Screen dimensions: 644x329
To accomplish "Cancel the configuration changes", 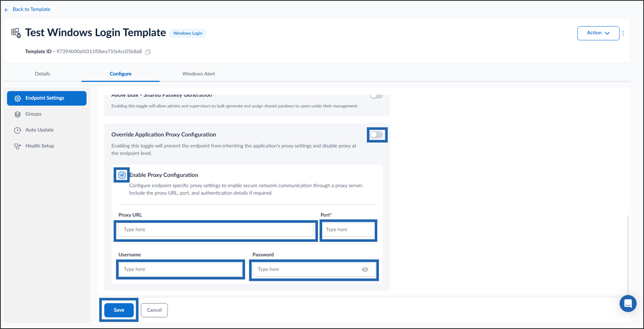I will pyautogui.click(x=154, y=310).
